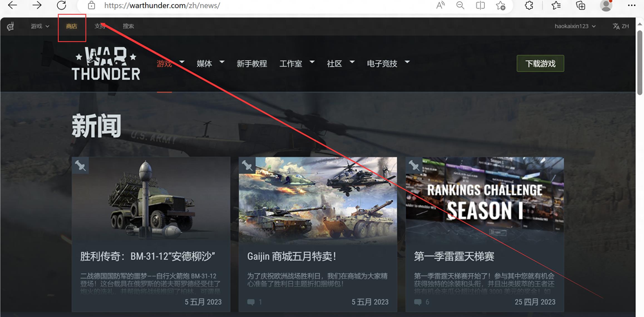This screenshot has width=644, height=317.
Task: Expand the arrow next to 电子竞技
Action: pos(407,62)
